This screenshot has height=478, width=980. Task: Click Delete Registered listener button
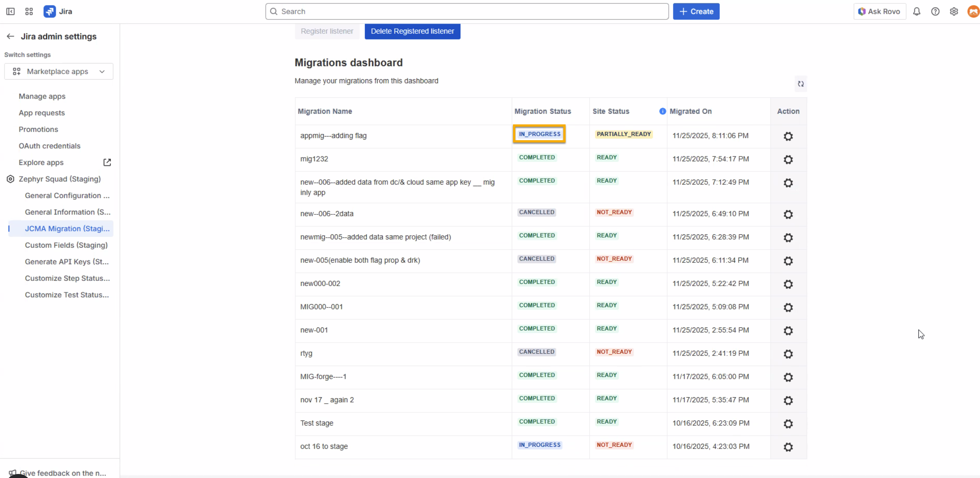click(412, 31)
